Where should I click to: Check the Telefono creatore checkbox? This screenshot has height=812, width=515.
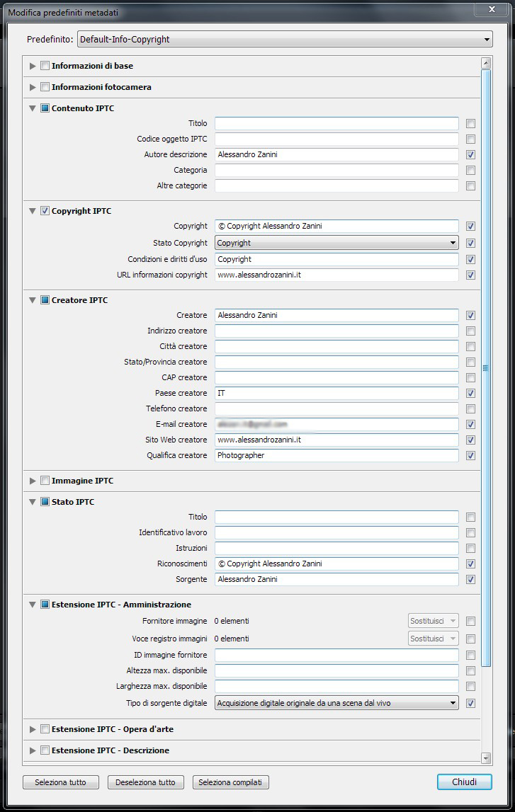pyautogui.click(x=471, y=409)
